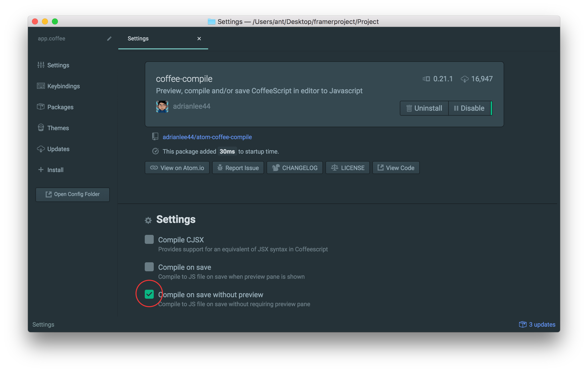Viewport: 588px width, 372px height.
Task: Click the Keybindings sidebar icon
Action: pyautogui.click(x=41, y=86)
